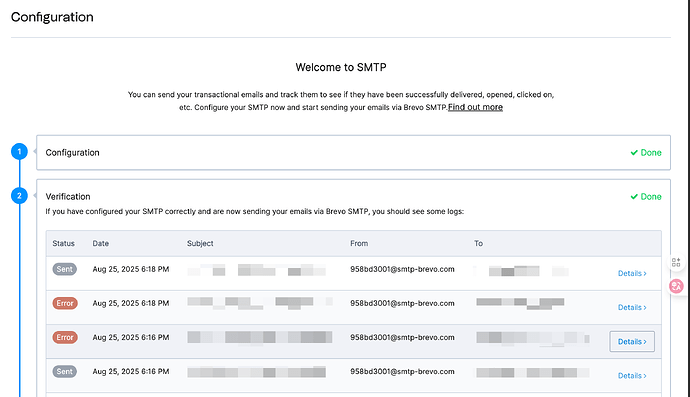Click the date in the Sent 6:16 PM row
Image resolution: width=690 pixels, height=397 pixels.
tap(131, 371)
